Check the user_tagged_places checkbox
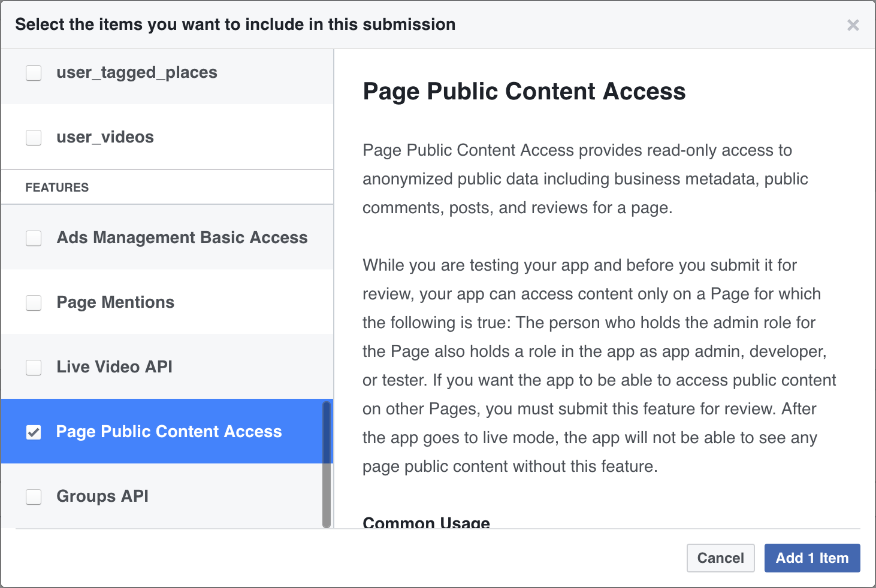The image size is (876, 588). pyautogui.click(x=34, y=73)
